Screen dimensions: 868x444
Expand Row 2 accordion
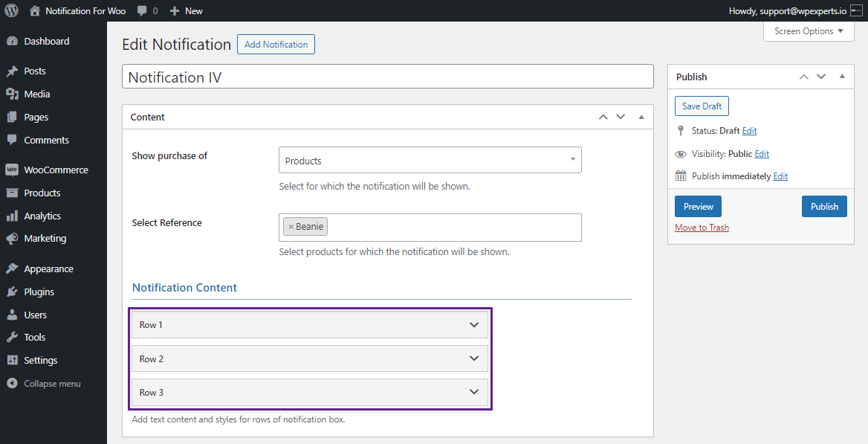[309, 358]
